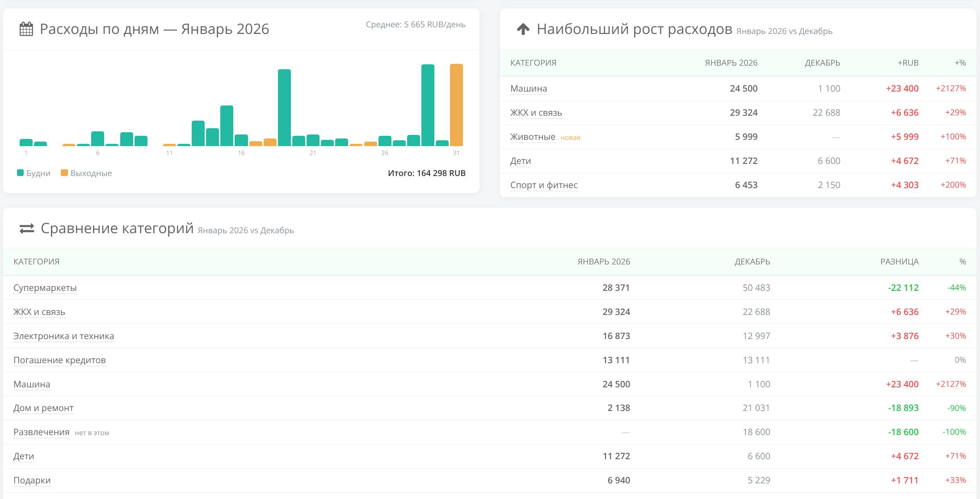Open Дети link in comparison table
This screenshot has height=499, width=980.
(x=24, y=456)
